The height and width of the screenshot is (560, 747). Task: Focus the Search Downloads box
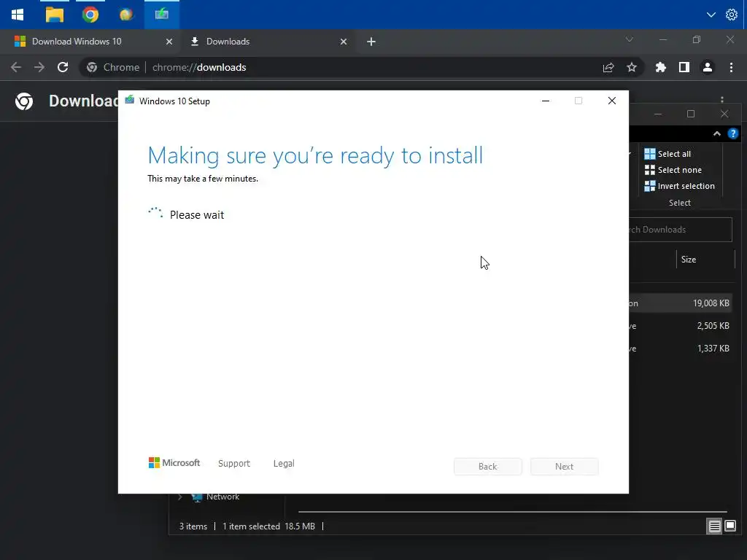click(x=681, y=230)
